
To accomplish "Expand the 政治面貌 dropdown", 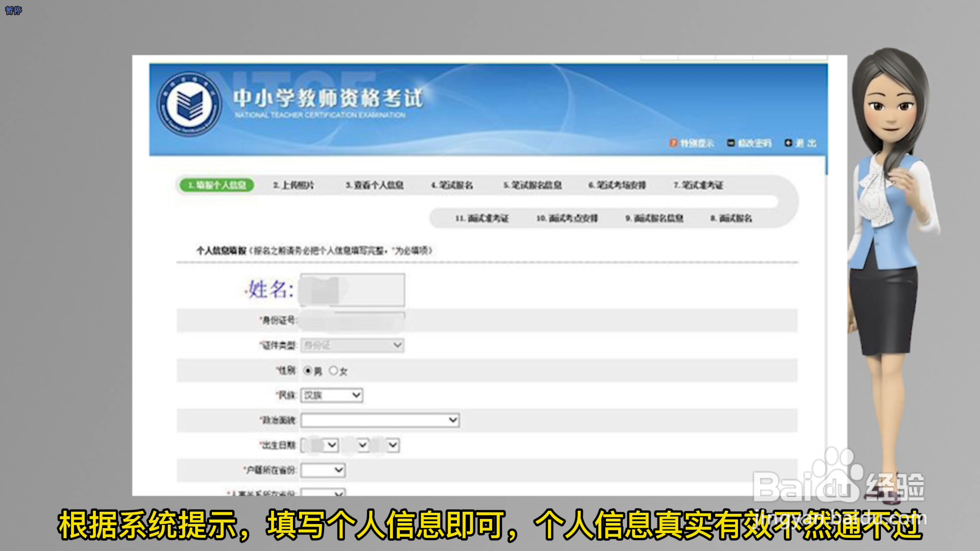I will click(x=380, y=420).
